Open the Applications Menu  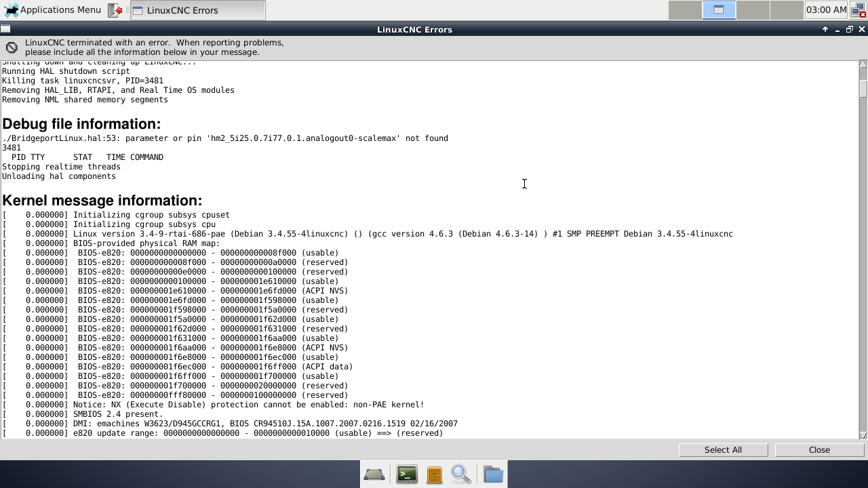[52, 10]
